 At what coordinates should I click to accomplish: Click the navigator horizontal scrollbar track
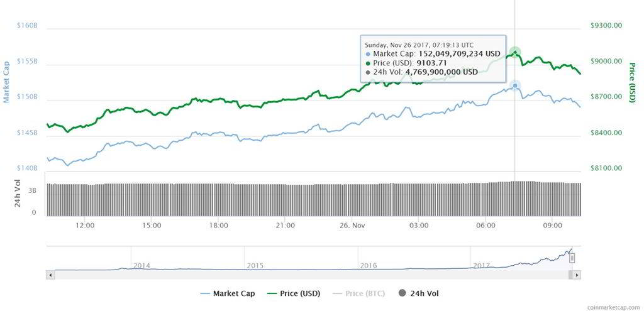coord(311,275)
